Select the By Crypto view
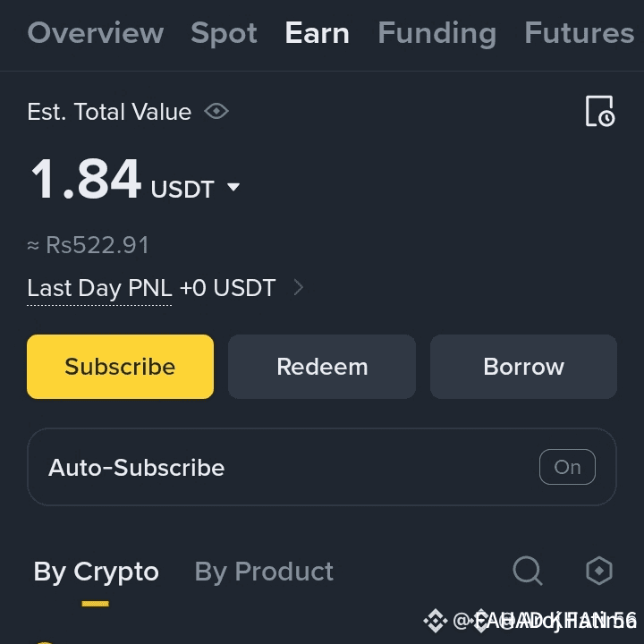 click(x=96, y=572)
